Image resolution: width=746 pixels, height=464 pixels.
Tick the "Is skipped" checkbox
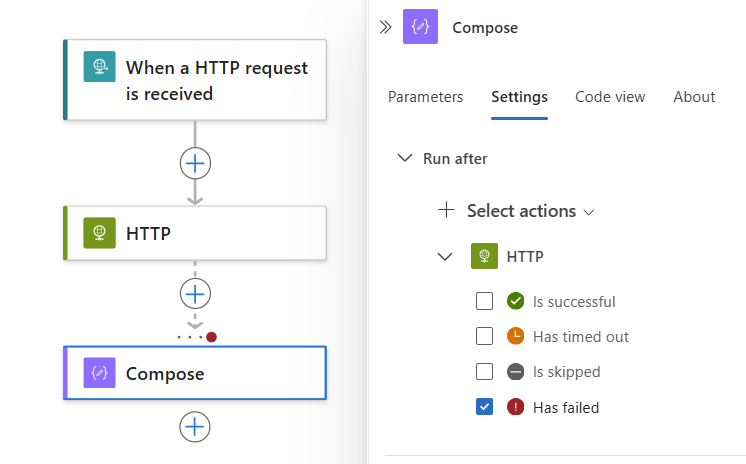pyautogui.click(x=485, y=371)
